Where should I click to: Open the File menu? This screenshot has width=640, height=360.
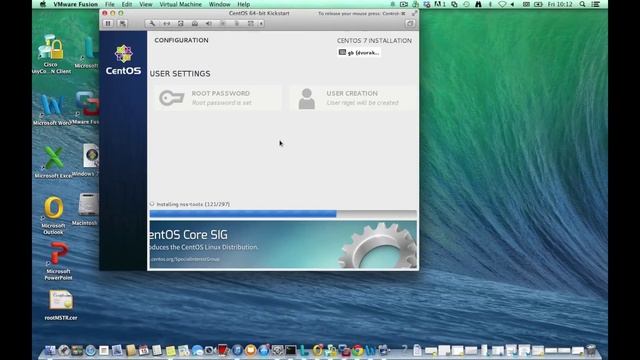109,4
